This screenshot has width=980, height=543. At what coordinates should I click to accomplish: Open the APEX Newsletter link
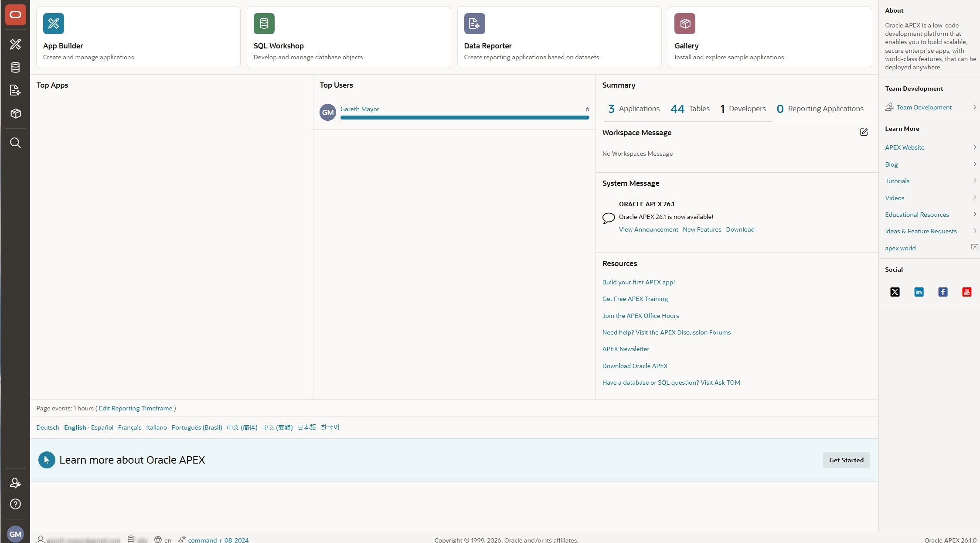(626, 349)
